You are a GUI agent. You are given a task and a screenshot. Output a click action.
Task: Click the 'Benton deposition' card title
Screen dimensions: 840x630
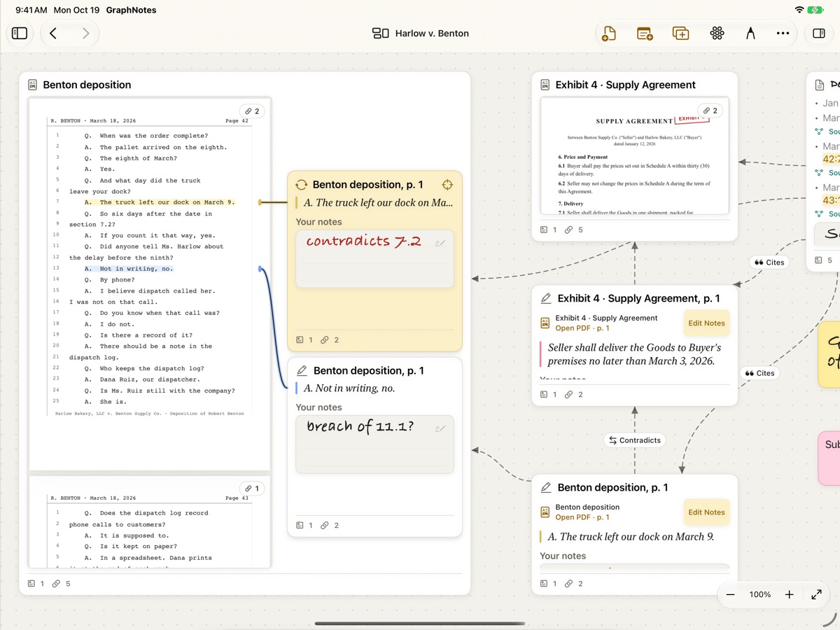pyautogui.click(x=87, y=85)
